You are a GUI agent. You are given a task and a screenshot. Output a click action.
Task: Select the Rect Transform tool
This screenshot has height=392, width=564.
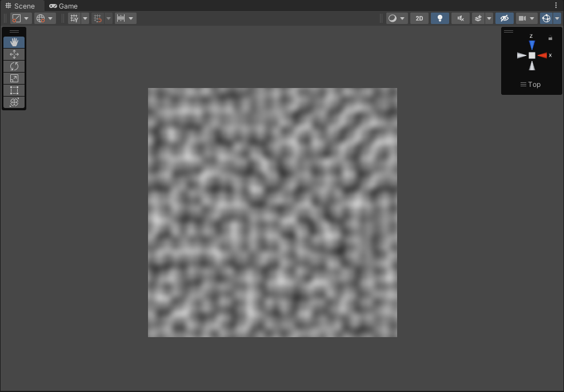click(14, 90)
